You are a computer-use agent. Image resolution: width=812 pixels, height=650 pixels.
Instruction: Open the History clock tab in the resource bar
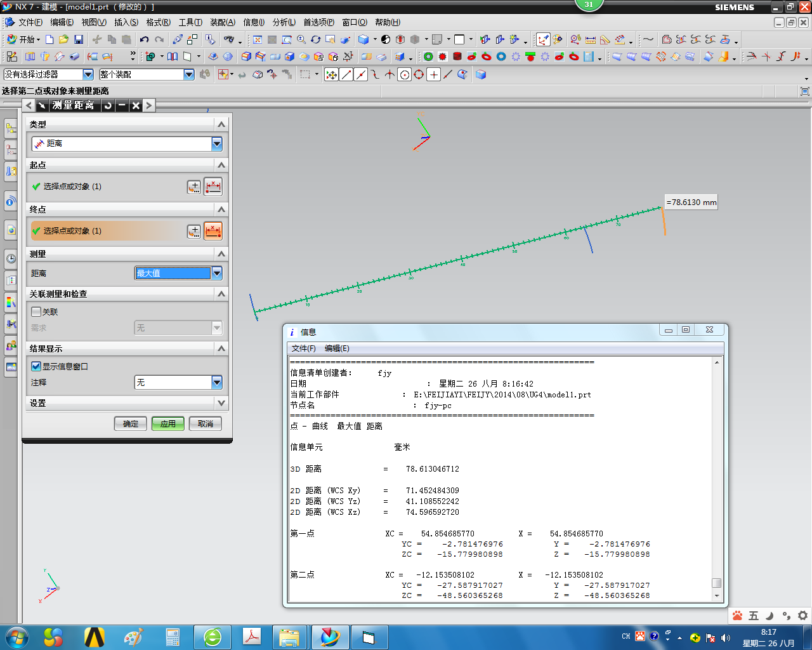(x=11, y=258)
